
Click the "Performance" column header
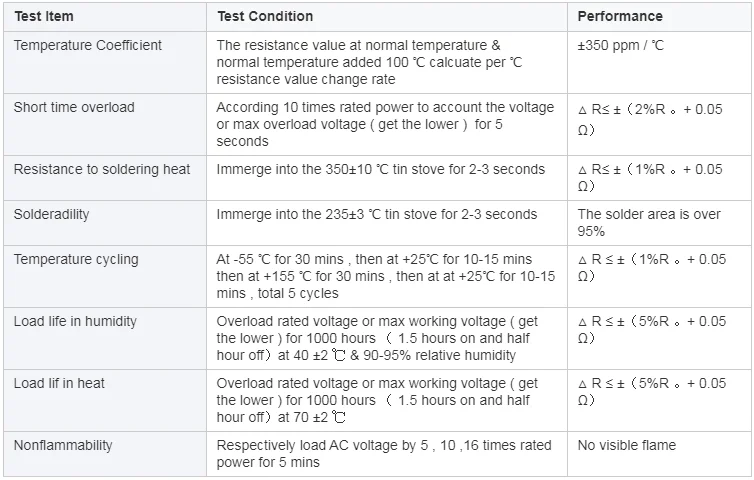pos(620,16)
